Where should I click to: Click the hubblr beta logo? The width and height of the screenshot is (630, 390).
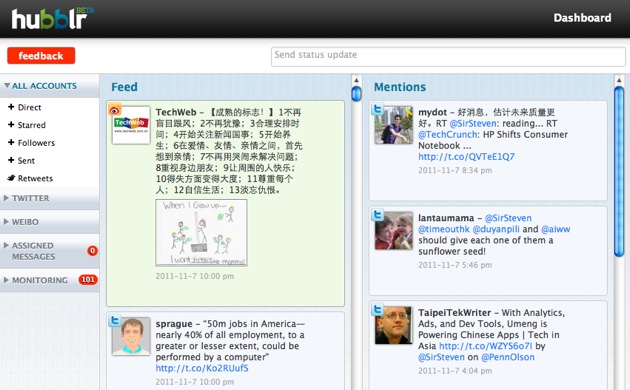pyautogui.click(x=52, y=18)
